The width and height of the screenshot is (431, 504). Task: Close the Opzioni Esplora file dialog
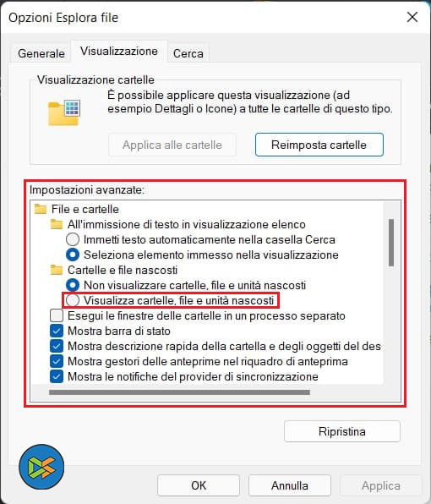(x=412, y=17)
